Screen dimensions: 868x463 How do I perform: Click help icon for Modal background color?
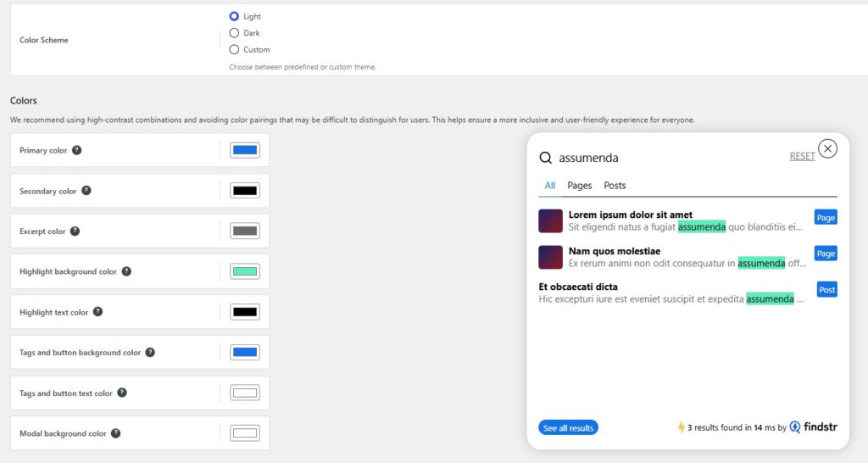pos(116,433)
